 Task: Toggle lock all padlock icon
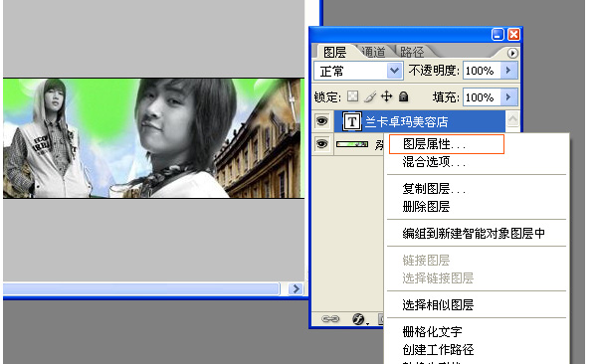(x=404, y=96)
